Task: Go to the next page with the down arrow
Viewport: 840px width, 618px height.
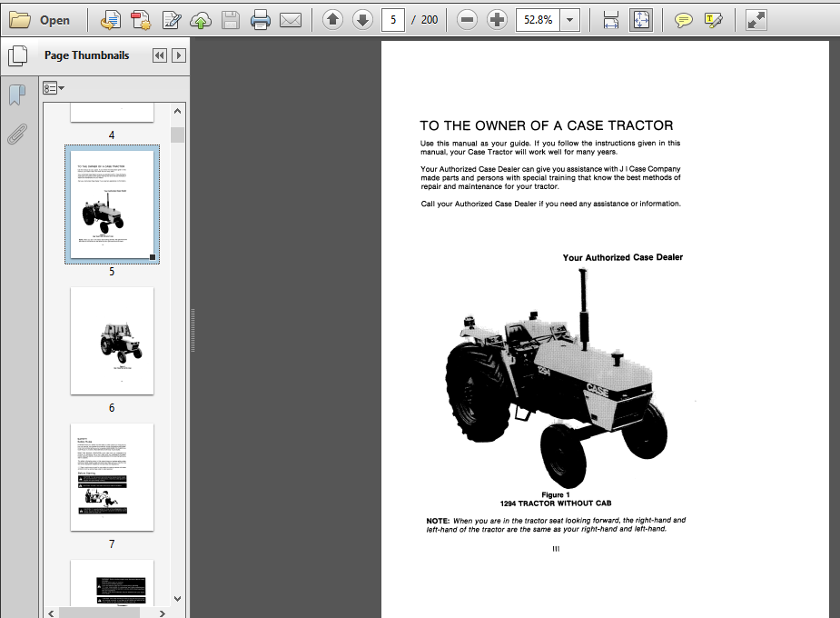Action: click(x=362, y=20)
